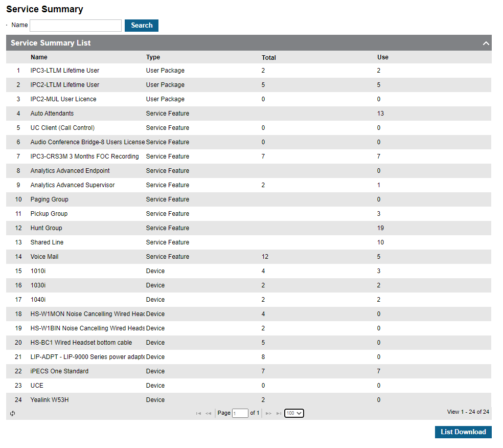Click Use value 13 for Auto Attendants

tap(380, 114)
